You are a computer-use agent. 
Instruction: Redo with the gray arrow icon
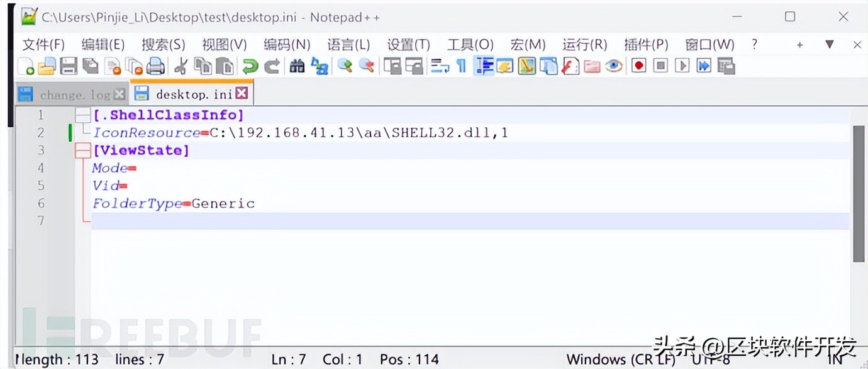[272, 66]
